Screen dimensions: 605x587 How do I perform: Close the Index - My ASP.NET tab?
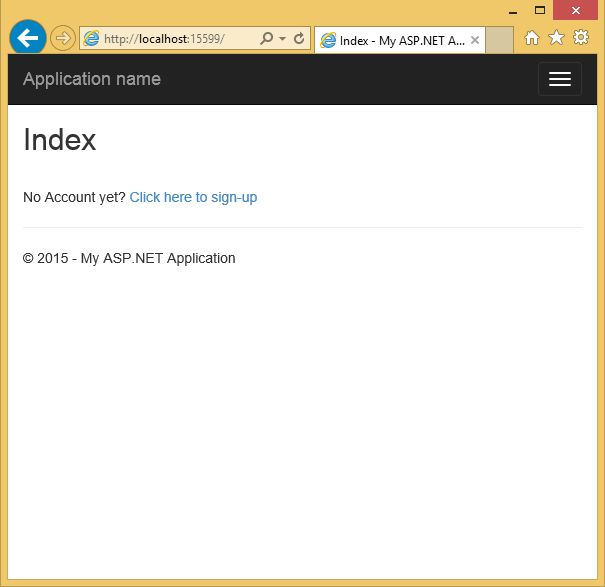click(x=475, y=40)
